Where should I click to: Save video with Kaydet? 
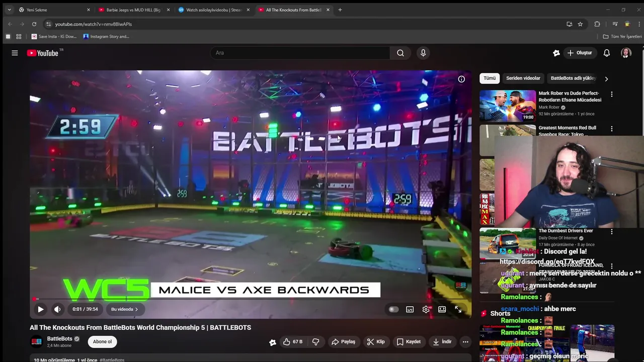[409, 342]
